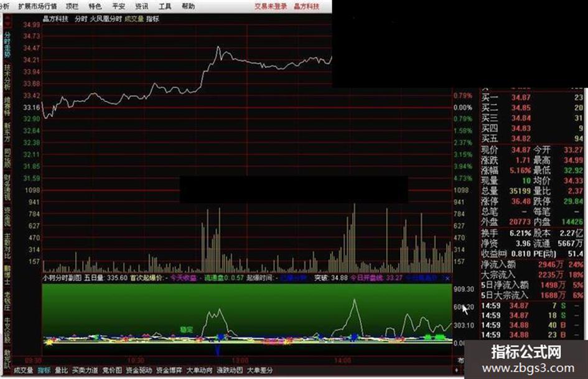The height and width of the screenshot is (379, 588).
Task: Click the 稳定 marker on indicator chart
Action: 187,330
